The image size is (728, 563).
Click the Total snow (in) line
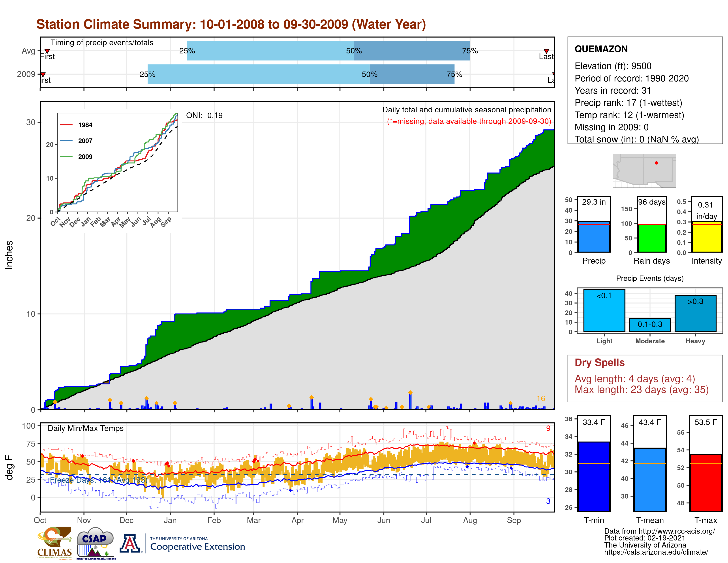pyautogui.click(x=637, y=139)
